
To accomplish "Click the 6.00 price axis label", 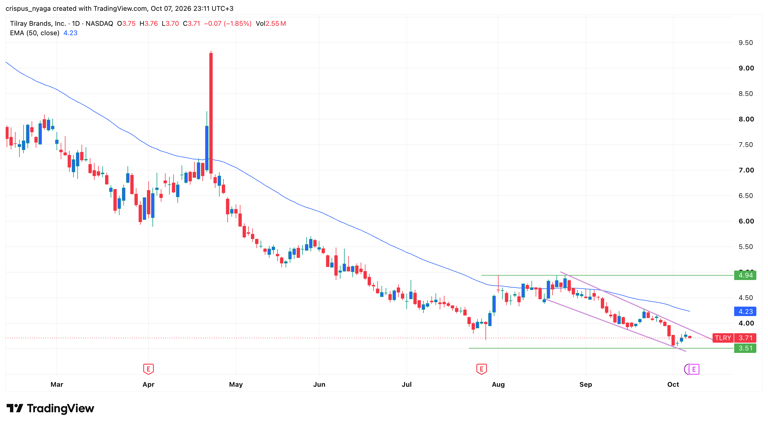I will [746, 221].
